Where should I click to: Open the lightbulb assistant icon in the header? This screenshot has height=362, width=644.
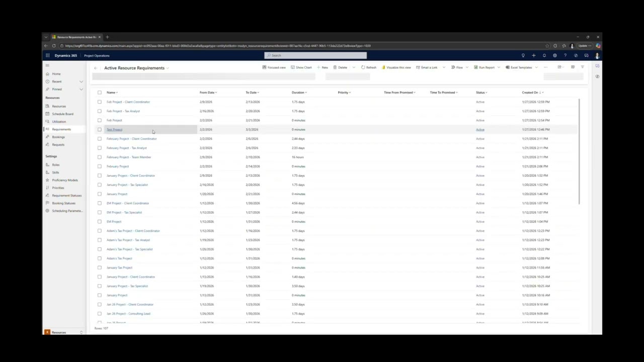click(x=523, y=55)
